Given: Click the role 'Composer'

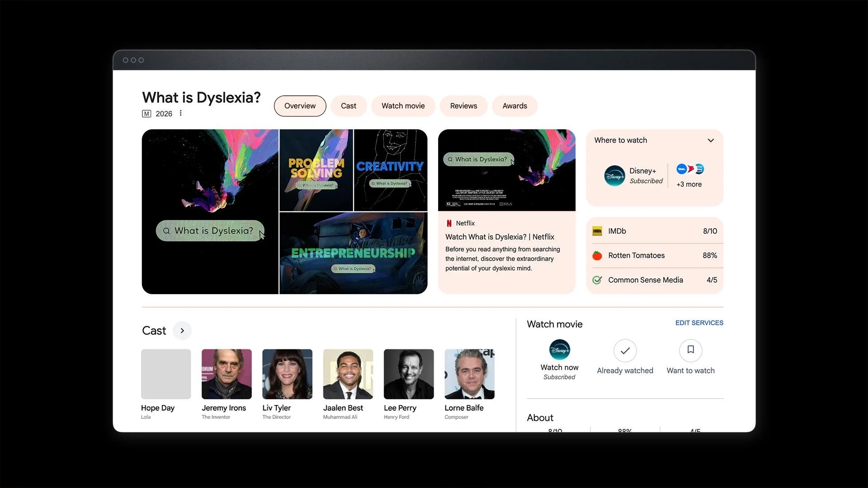Looking at the screenshot, I should tap(456, 417).
